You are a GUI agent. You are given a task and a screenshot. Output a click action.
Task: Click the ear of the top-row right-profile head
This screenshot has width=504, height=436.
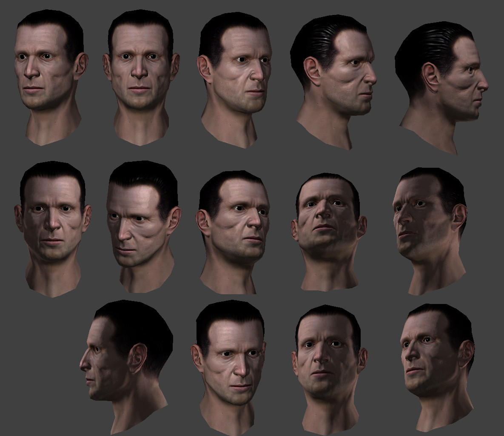pos(430,77)
